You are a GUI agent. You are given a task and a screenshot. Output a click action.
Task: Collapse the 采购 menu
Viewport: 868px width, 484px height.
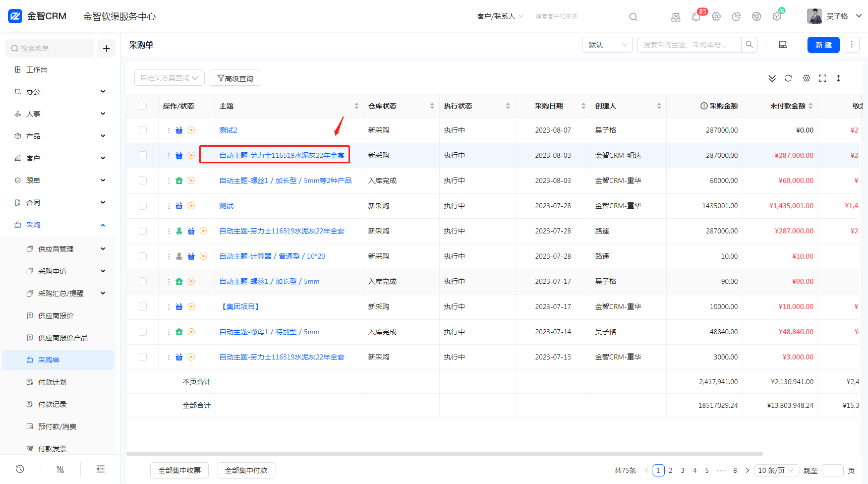60,225
